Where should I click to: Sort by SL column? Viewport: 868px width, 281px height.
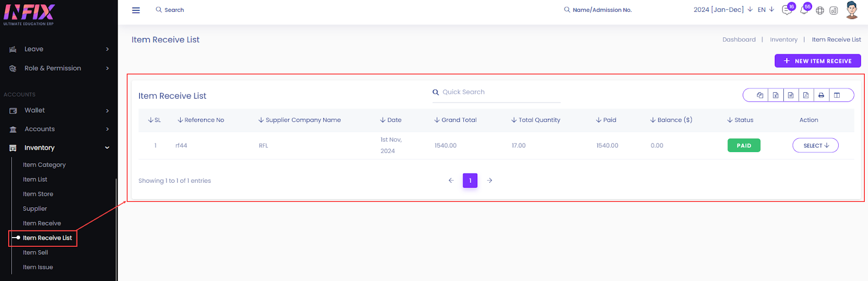point(155,120)
